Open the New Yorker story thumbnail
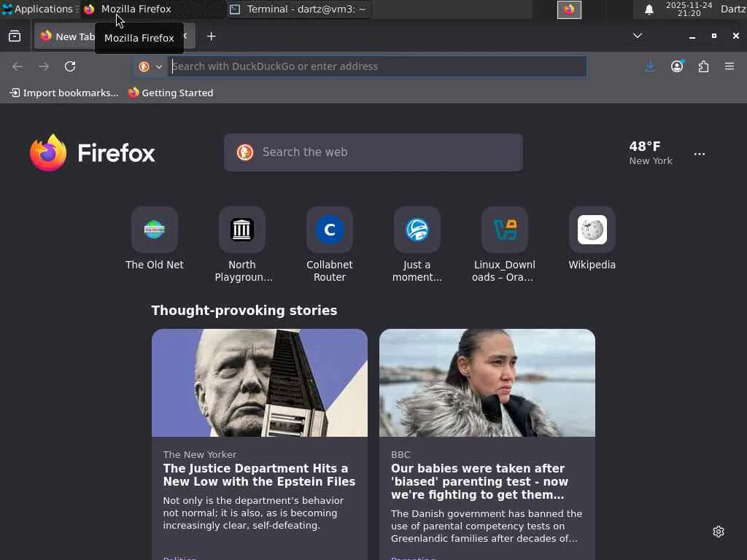This screenshot has width=747, height=560. tap(260, 383)
